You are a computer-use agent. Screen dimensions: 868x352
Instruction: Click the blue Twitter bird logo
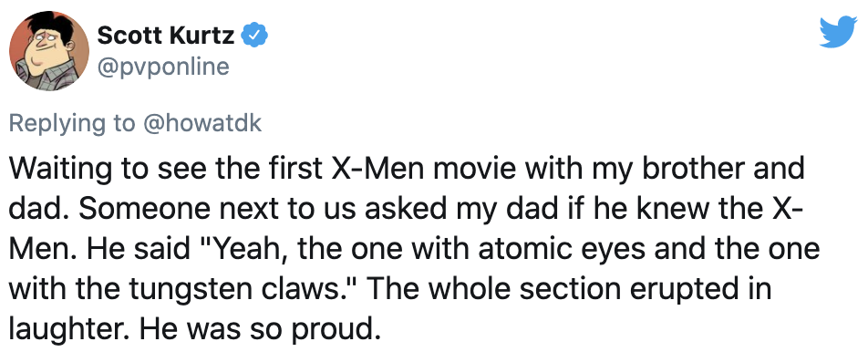pos(838,33)
